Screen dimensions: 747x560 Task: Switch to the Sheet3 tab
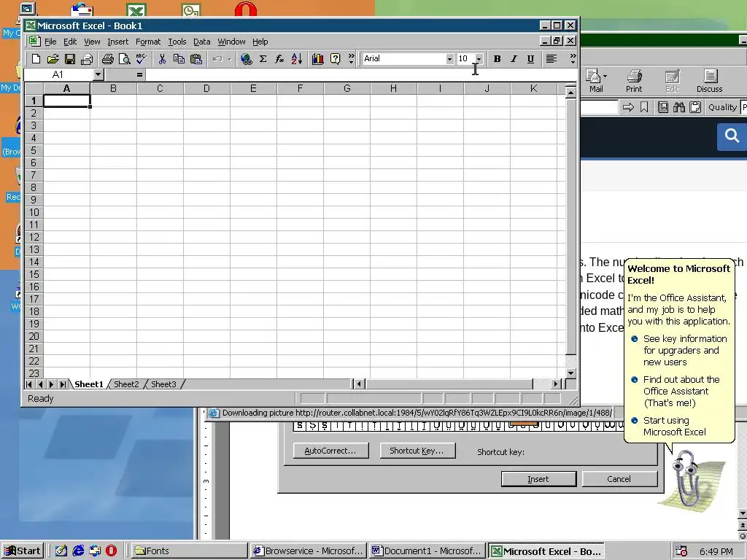click(x=163, y=384)
